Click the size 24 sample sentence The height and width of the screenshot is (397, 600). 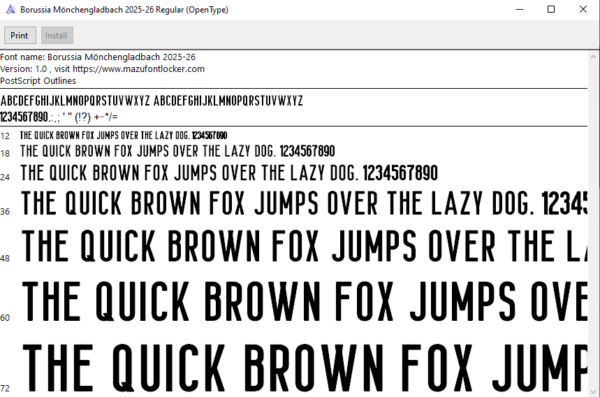point(229,173)
